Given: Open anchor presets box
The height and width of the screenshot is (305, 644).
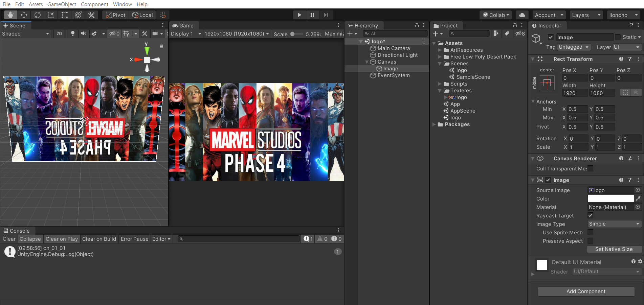Looking at the screenshot, I should [x=547, y=83].
